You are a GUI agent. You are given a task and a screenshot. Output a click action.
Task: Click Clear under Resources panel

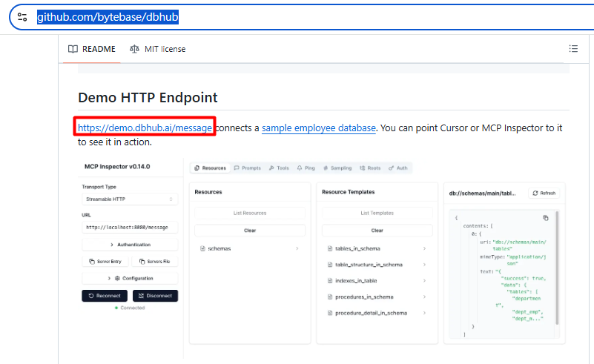(x=250, y=231)
